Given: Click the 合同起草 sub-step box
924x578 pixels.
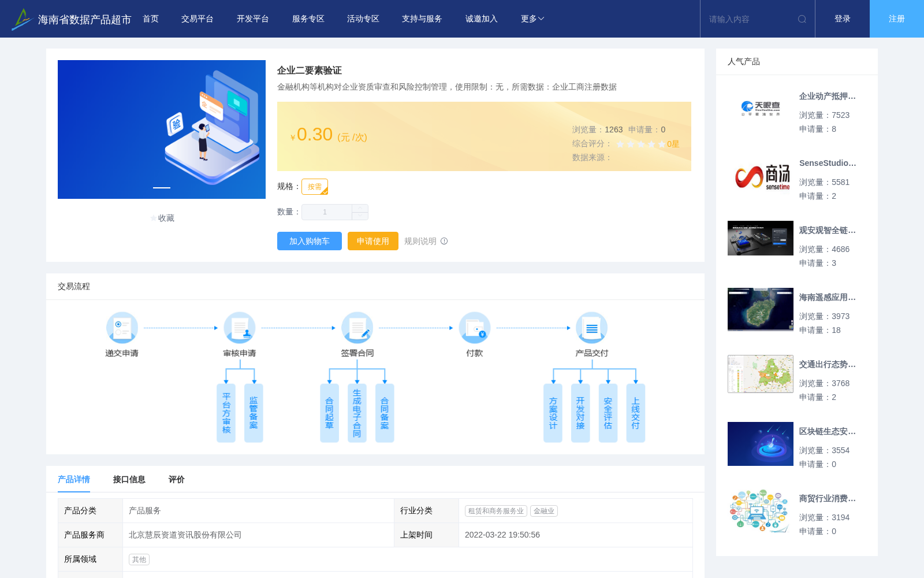Looking at the screenshot, I should pos(329,413).
